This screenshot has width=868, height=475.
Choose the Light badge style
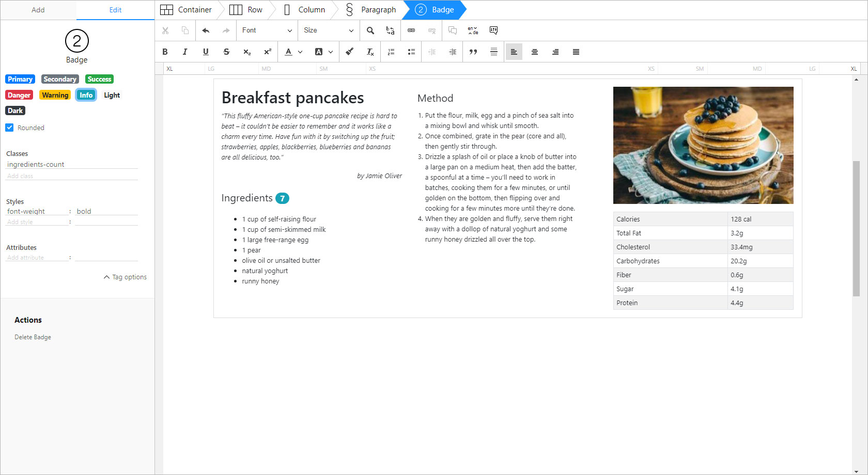point(112,95)
